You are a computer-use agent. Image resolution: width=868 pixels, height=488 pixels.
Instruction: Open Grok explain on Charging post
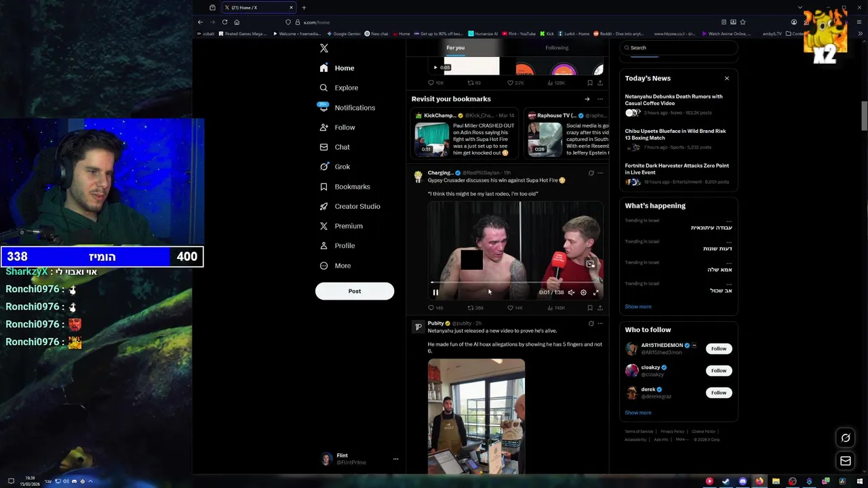pos(591,173)
